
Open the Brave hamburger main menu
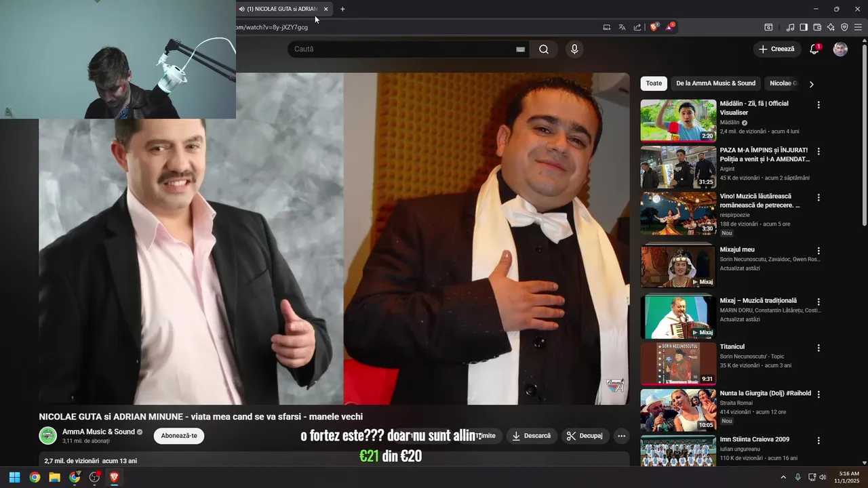point(858,27)
